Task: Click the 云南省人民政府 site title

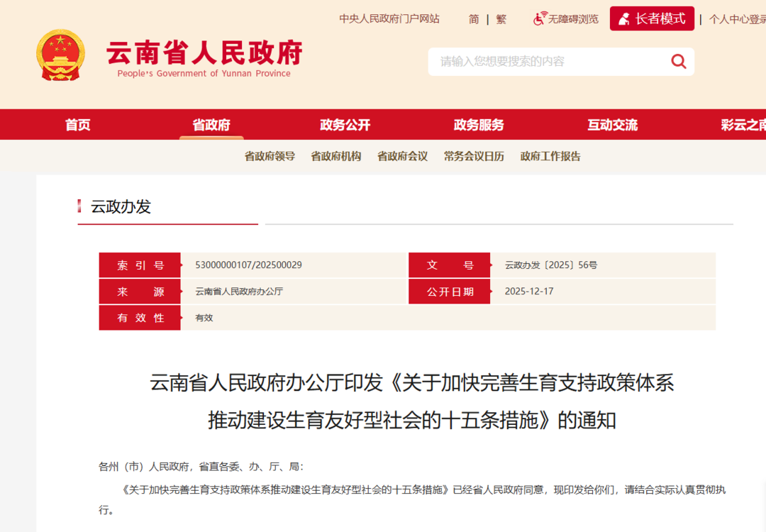Action: (x=204, y=54)
